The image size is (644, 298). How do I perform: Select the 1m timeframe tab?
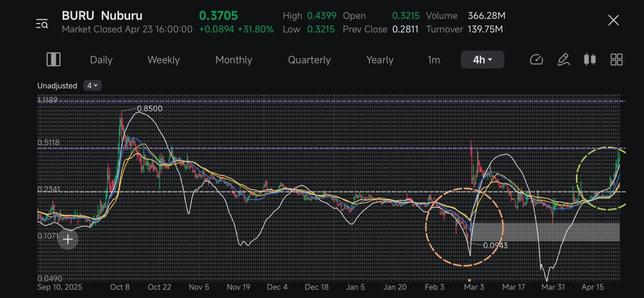(x=434, y=60)
